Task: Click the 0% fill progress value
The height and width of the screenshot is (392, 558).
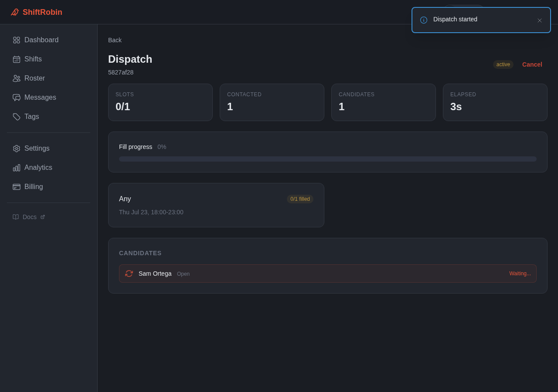Action: [x=162, y=147]
